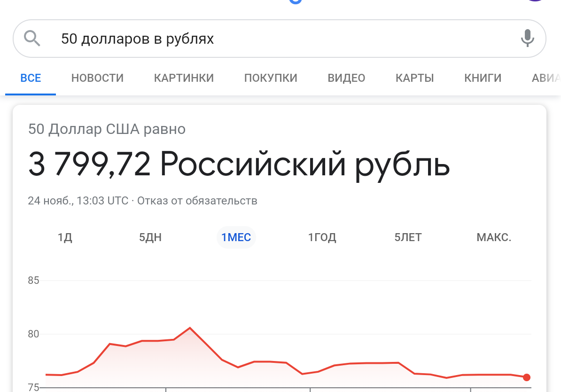The width and height of the screenshot is (561, 392).
Task: Select the 5ДН chart range
Action: 150,237
